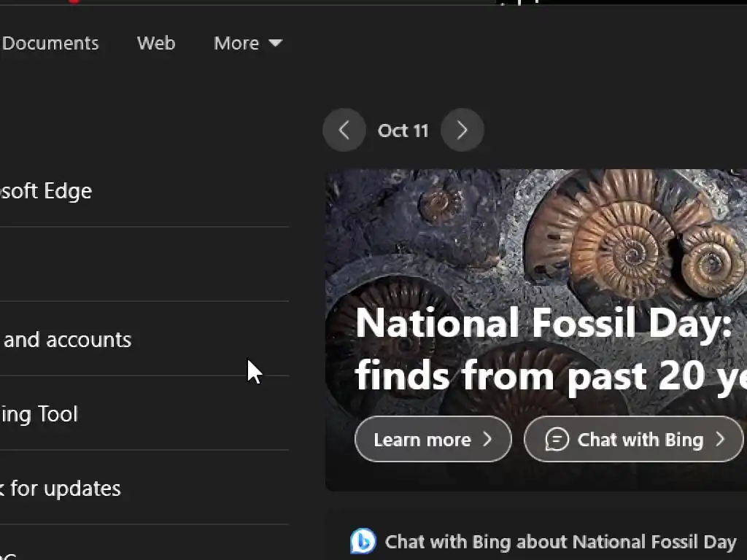Open the More search filters menu
This screenshot has width=747, height=560.
pyautogui.click(x=236, y=43)
